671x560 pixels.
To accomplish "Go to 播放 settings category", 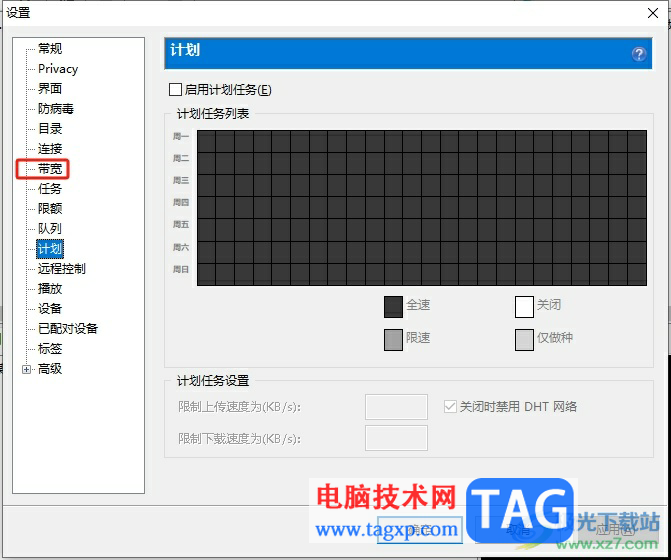I will [50, 289].
